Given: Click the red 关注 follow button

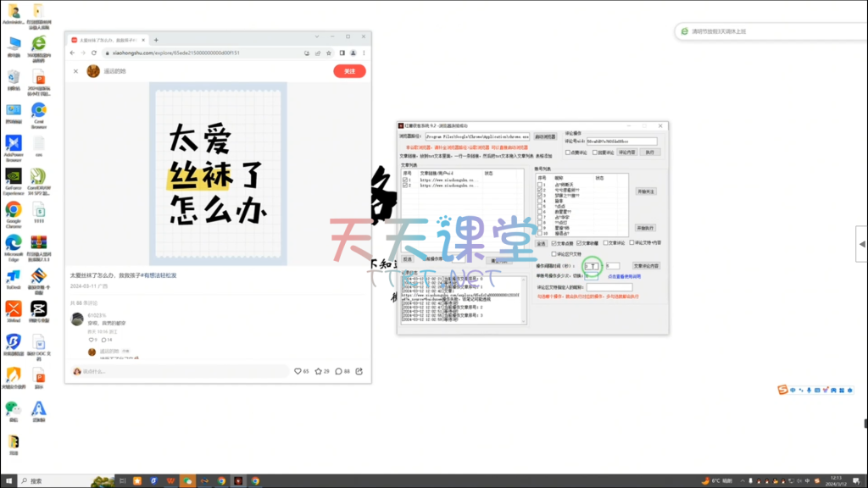Looking at the screenshot, I should [349, 71].
